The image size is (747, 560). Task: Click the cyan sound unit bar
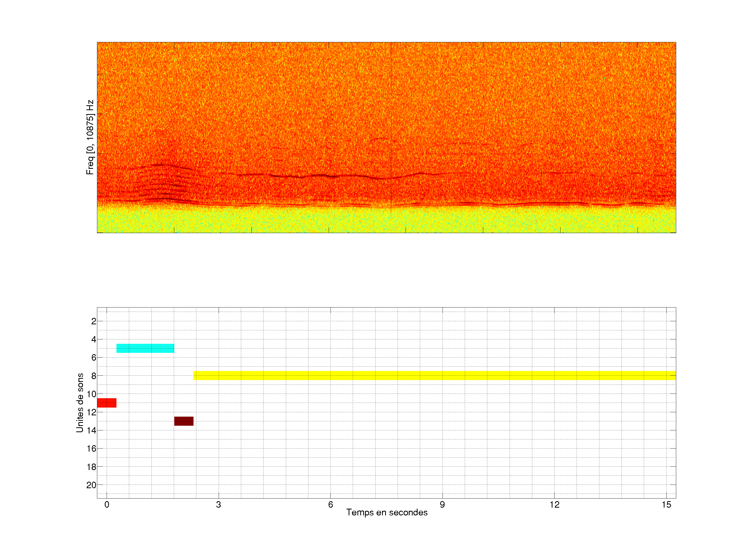pyautogui.click(x=145, y=348)
